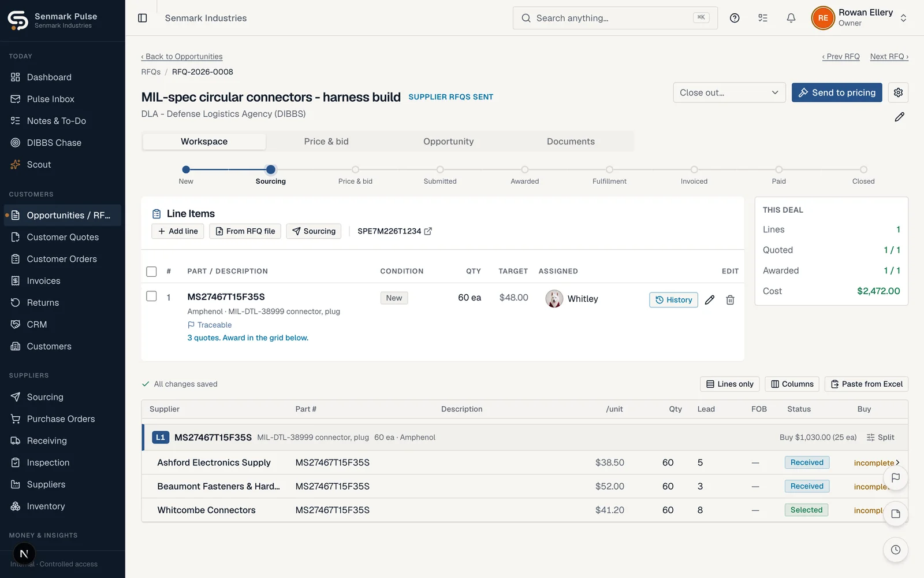
Task: Focus the Search anything field
Action: tap(615, 18)
